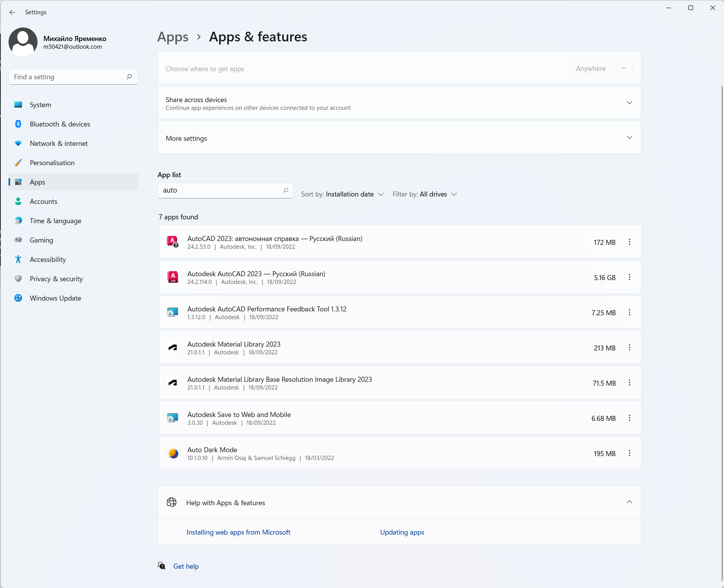Open more options for Autodesk AutoCAD 2023 Russian

tap(630, 277)
